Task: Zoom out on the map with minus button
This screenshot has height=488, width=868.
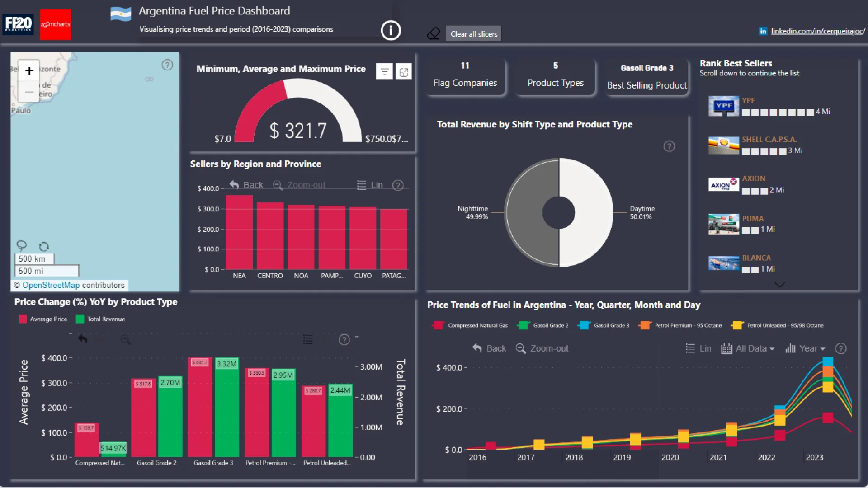Action: (x=29, y=92)
